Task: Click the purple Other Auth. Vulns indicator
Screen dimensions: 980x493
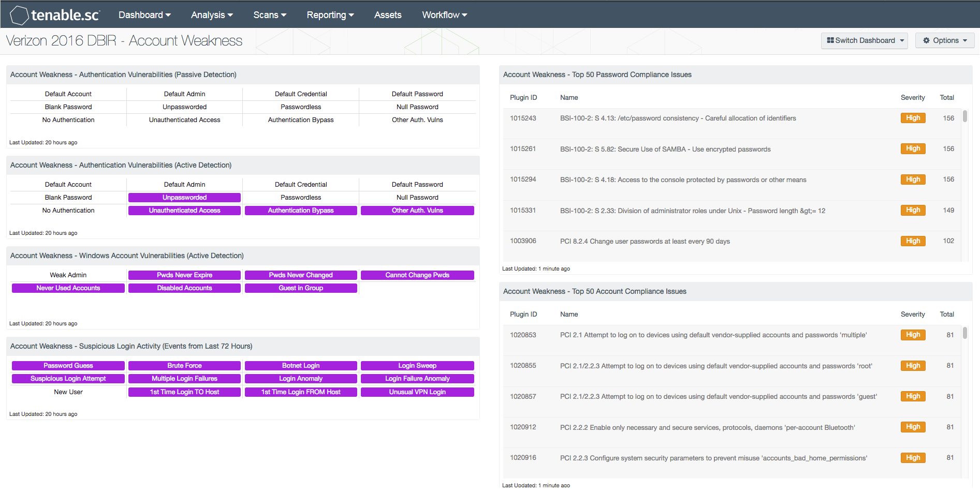Action: tap(417, 211)
